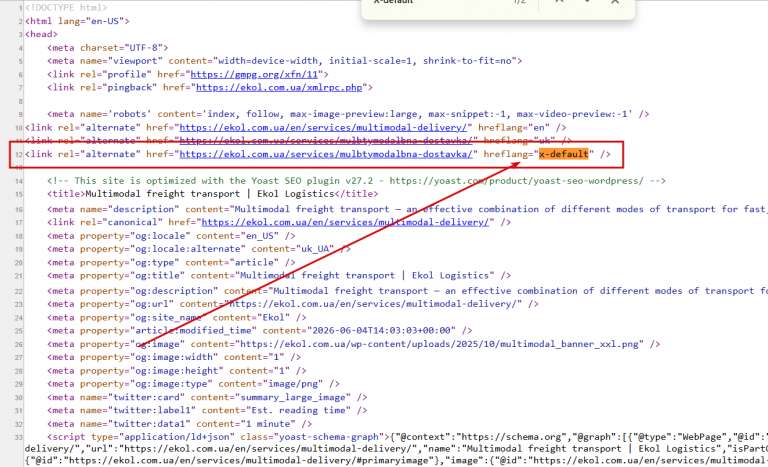
Task: Click the twitter:card summary_large_image line
Action: pyautogui.click(x=207, y=397)
